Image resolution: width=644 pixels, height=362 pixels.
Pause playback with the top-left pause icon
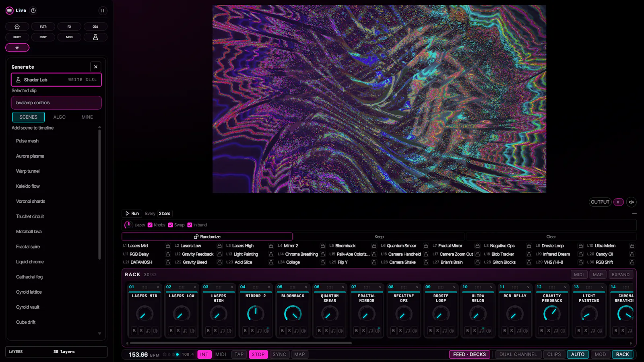coord(103,11)
